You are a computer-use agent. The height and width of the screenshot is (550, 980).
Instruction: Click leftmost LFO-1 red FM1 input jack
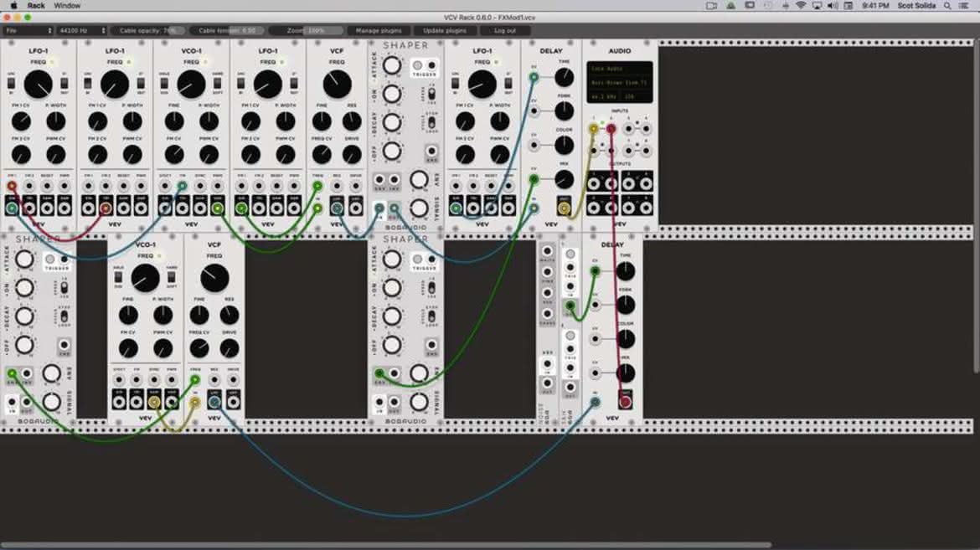[12, 186]
